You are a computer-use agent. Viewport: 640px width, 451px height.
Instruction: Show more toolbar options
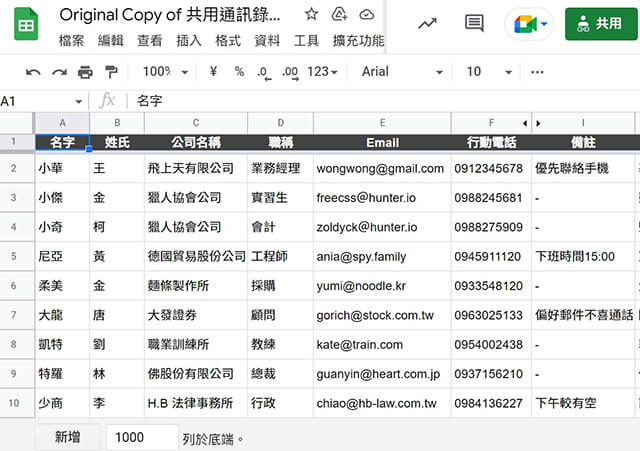[537, 72]
